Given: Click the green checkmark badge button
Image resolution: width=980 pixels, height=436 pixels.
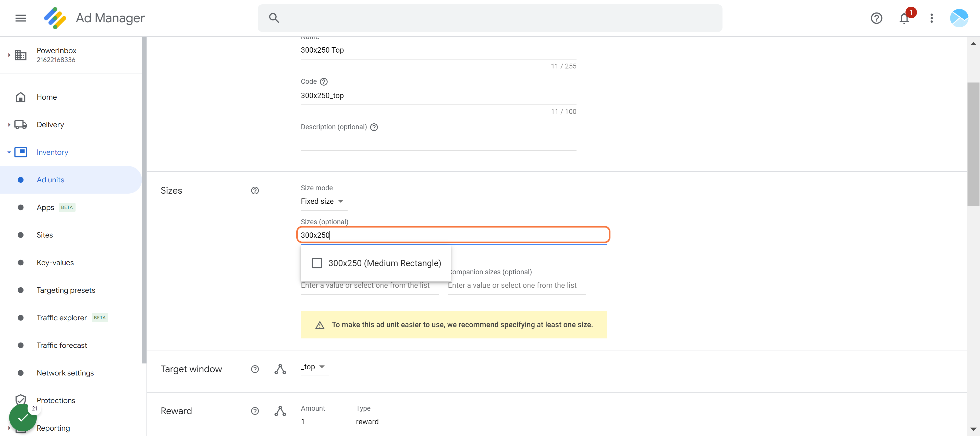Looking at the screenshot, I should (23, 418).
